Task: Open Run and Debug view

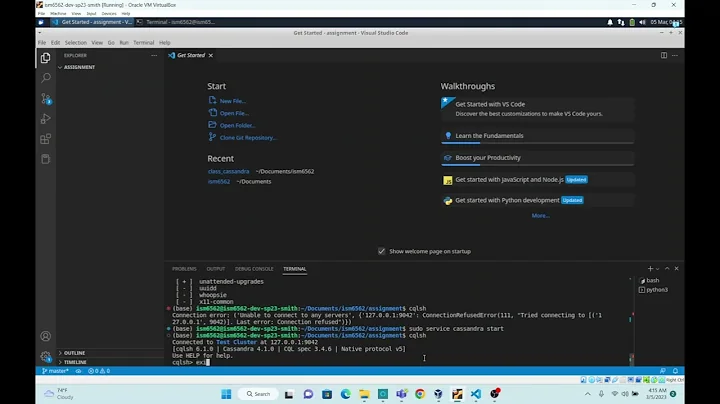Action: pyautogui.click(x=45, y=118)
